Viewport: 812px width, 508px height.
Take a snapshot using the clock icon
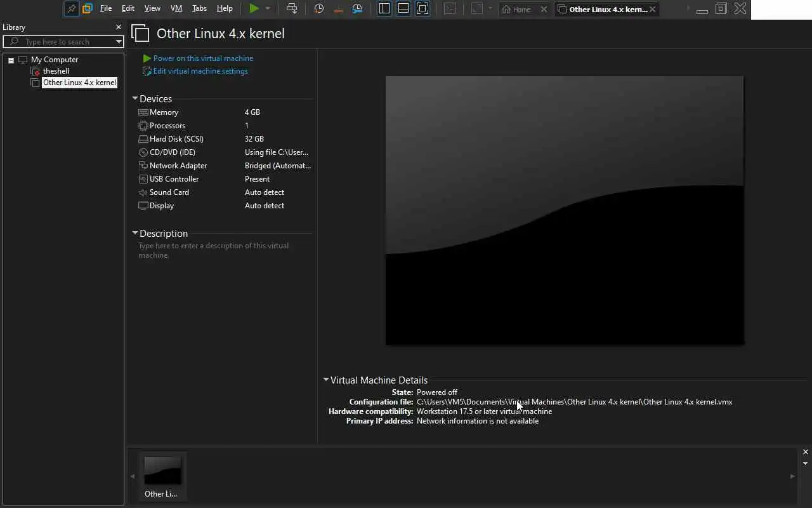[x=319, y=9]
